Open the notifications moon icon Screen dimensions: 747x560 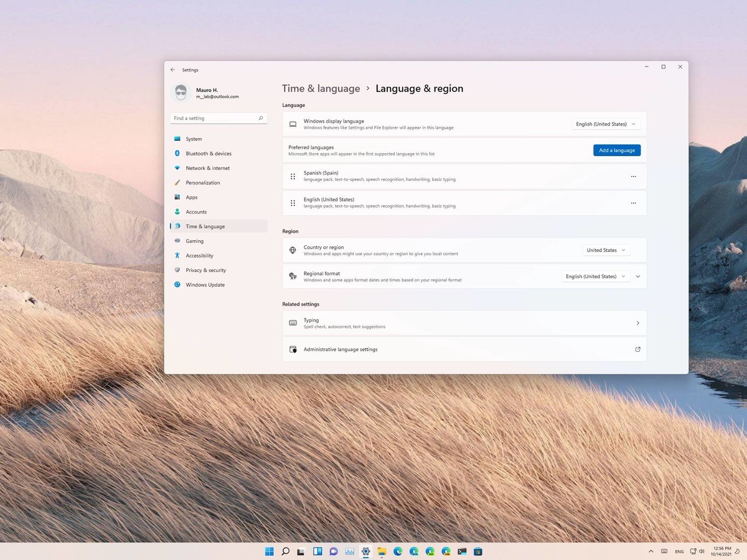click(737, 551)
